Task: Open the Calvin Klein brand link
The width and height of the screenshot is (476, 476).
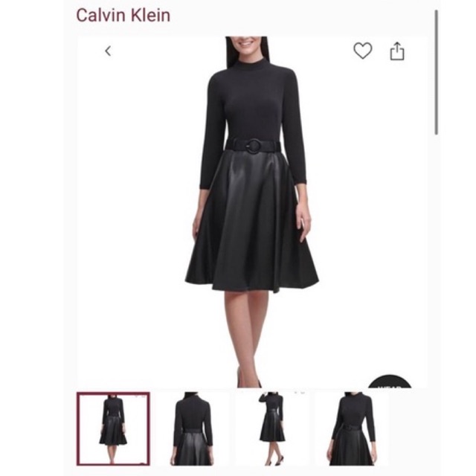Action: (x=123, y=15)
